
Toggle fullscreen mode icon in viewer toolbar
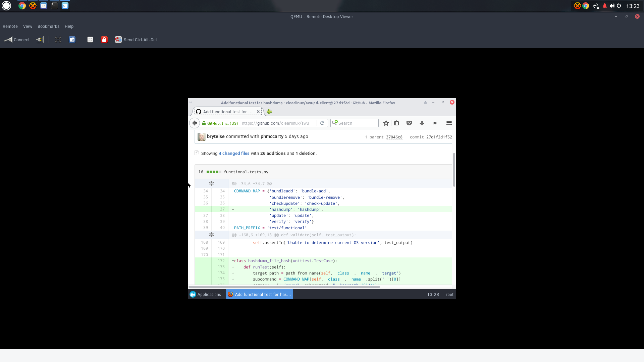58,40
